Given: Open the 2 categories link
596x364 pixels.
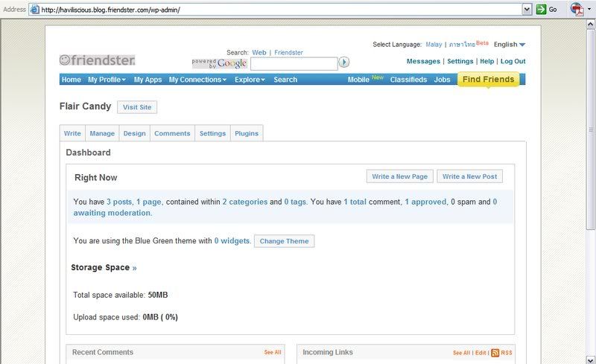Looking at the screenshot, I should pyautogui.click(x=245, y=202).
